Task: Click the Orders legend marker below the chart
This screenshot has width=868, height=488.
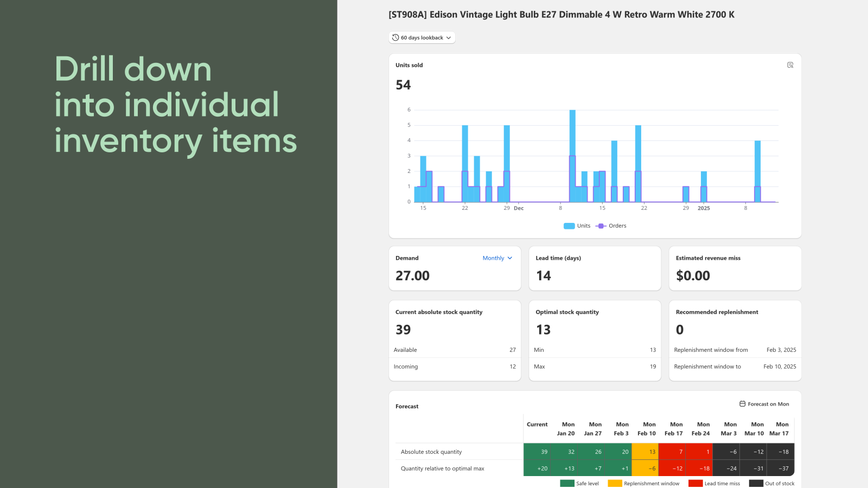Action: (x=600, y=226)
